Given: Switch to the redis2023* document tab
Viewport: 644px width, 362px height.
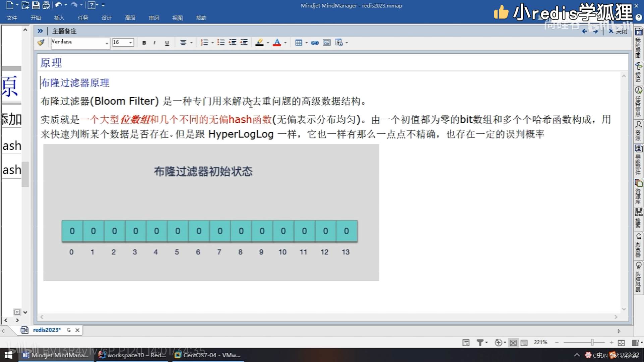Looking at the screenshot, I should click(x=47, y=330).
